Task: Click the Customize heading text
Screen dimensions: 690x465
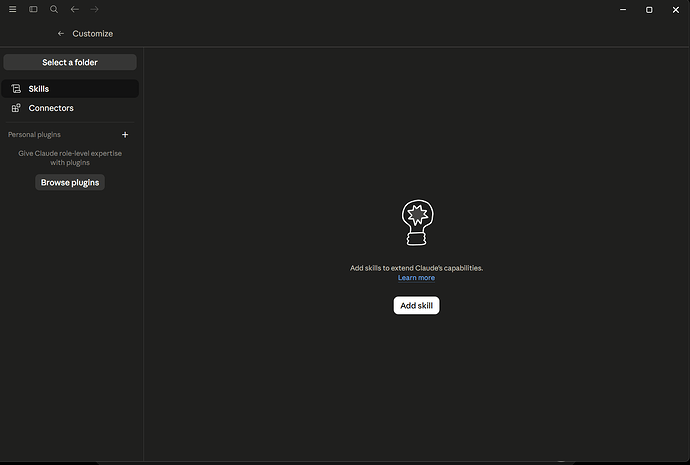Action: click(x=92, y=33)
